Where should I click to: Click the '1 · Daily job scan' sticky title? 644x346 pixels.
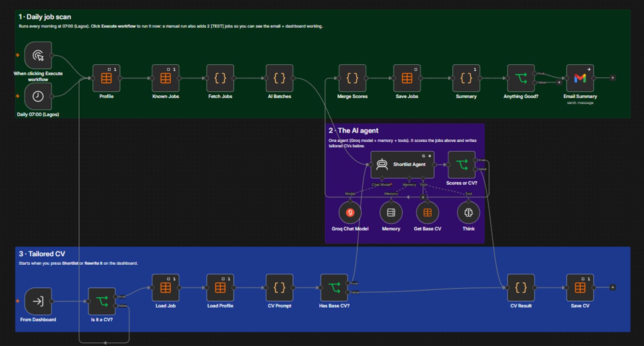[x=44, y=17]
